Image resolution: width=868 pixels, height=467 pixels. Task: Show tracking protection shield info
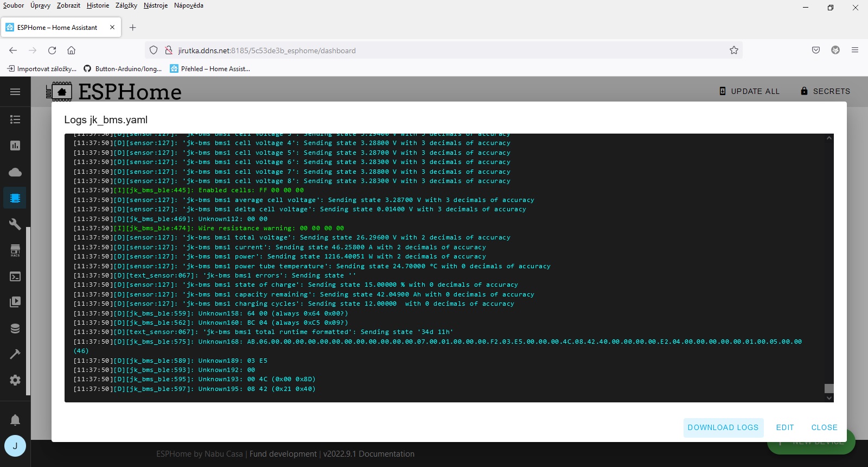pos(154,51)
